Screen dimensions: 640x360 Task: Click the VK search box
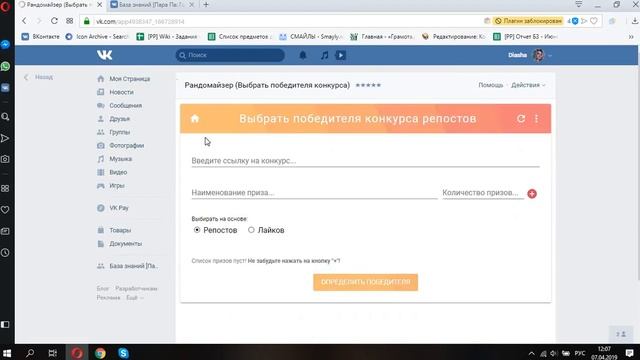pos(230,55)
